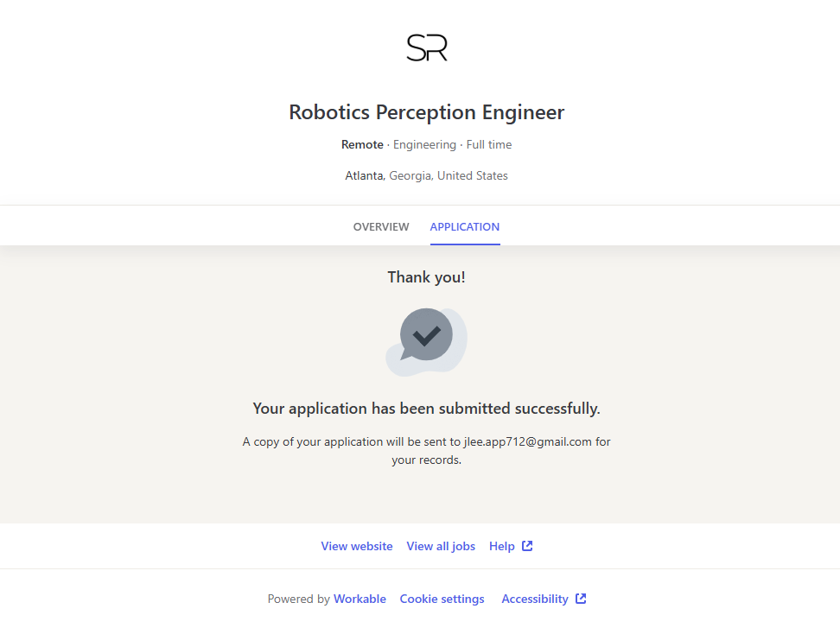Select the Application tab

click(465, 227)
